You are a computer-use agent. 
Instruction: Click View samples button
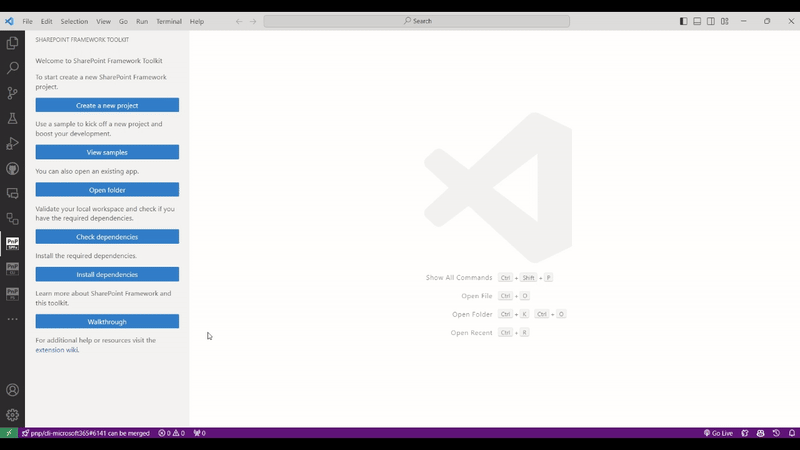click(x=107, y=152)
